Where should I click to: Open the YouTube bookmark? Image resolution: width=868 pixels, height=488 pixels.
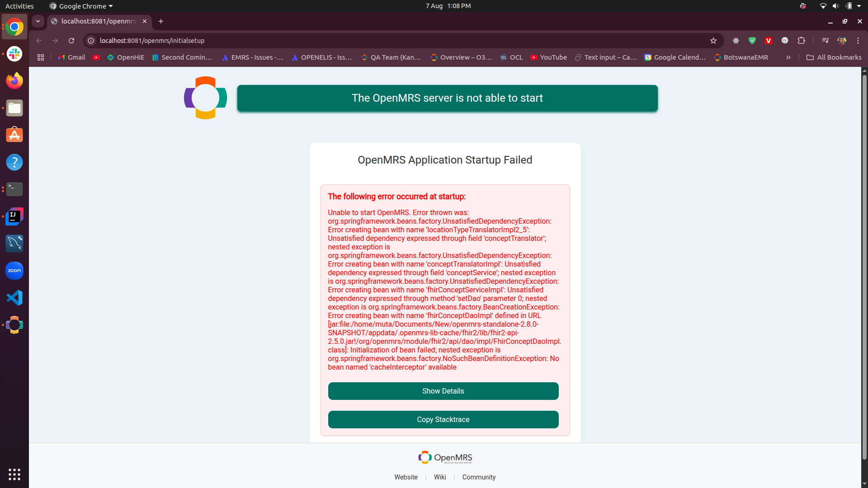(548, 57)
